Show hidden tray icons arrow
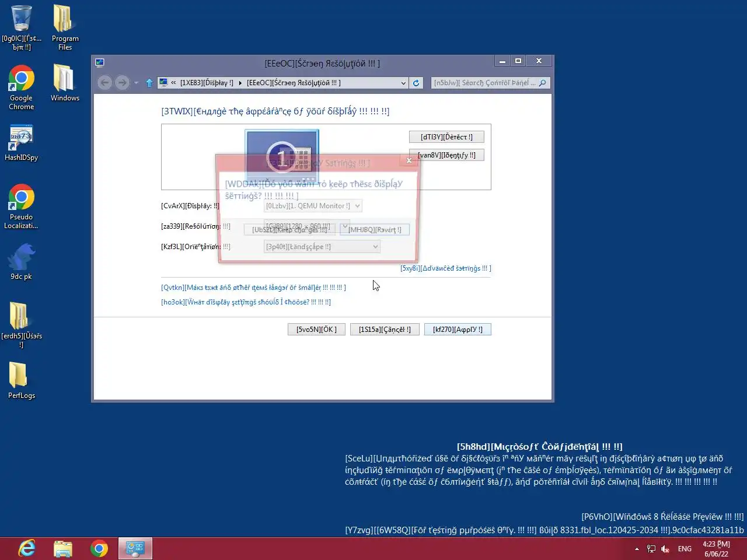This screenshot has height=560, width=747. point(637,549)
